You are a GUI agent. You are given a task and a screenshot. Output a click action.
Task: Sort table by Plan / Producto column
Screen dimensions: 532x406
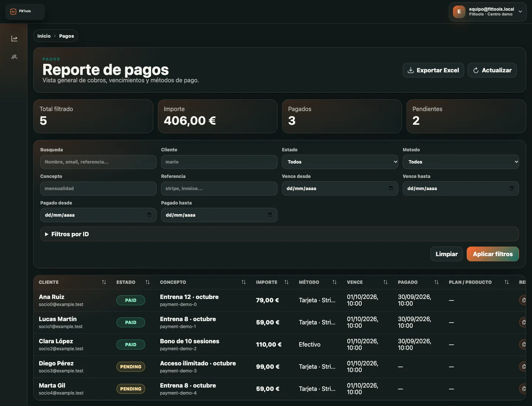point(507,282)
